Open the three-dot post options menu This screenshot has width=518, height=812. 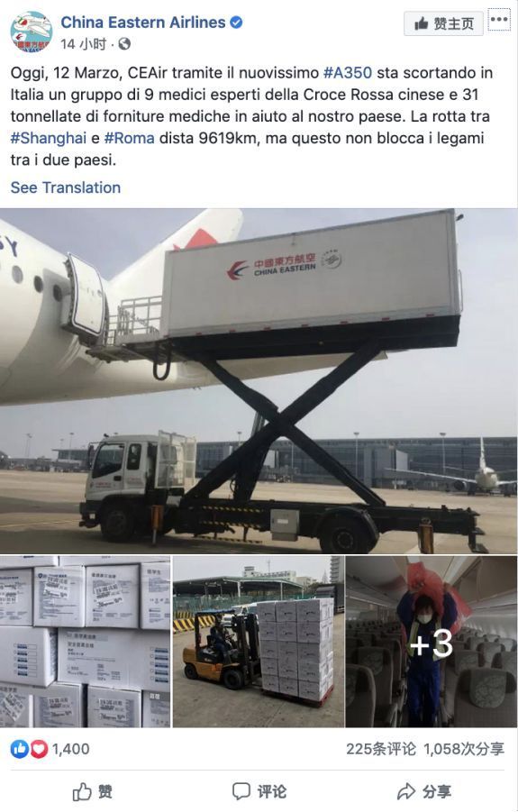coord(499,20)
